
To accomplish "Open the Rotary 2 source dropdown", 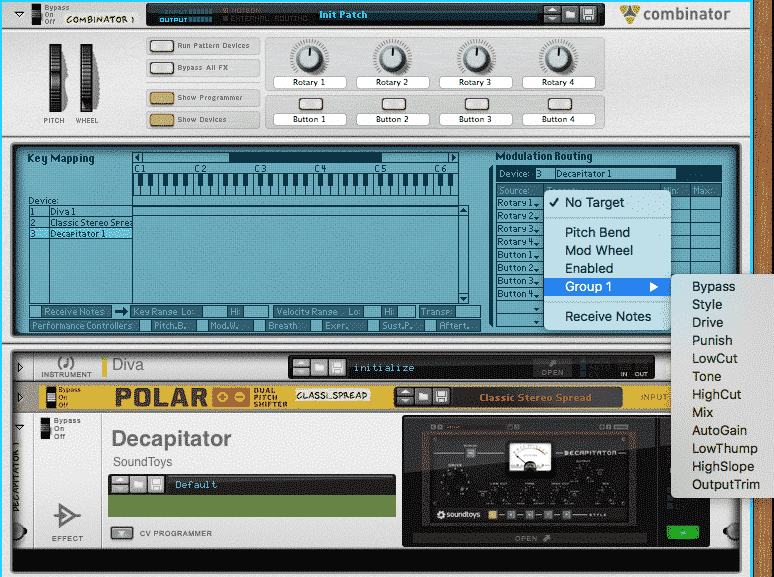I will point(518,216).
